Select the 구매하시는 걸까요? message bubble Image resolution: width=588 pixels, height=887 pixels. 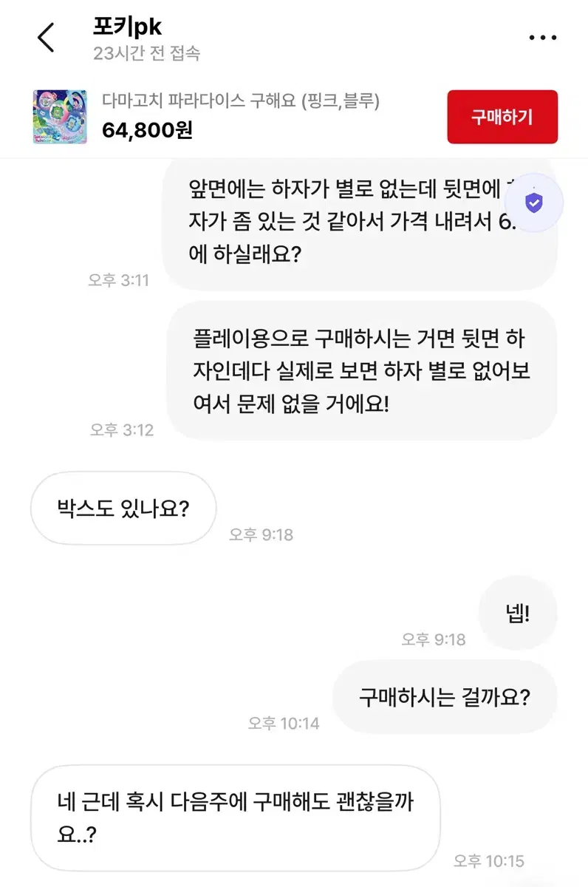445,697
